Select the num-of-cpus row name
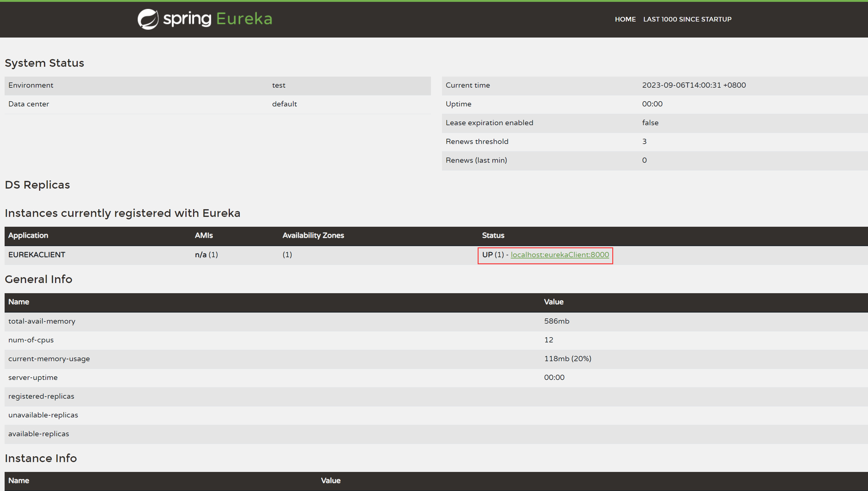This screenshot has width=868, height=491. point(31,340)
